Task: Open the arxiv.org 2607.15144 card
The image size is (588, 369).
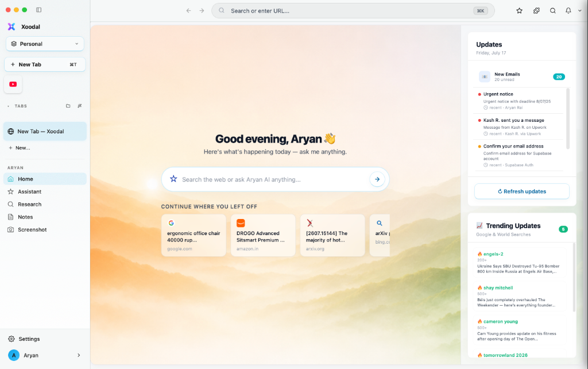Action: [x=332, y=235]
